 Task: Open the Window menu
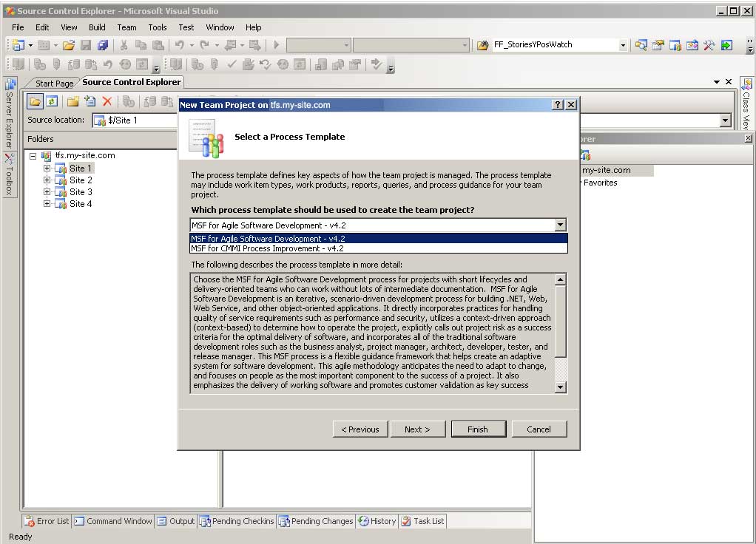(x=220, y=27)
